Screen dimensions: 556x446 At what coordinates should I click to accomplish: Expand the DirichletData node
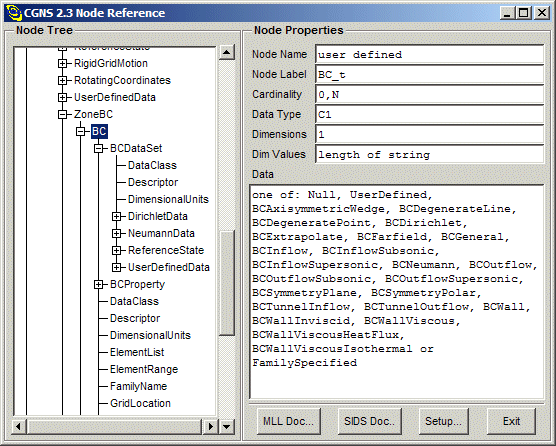(x=117, y=217)
